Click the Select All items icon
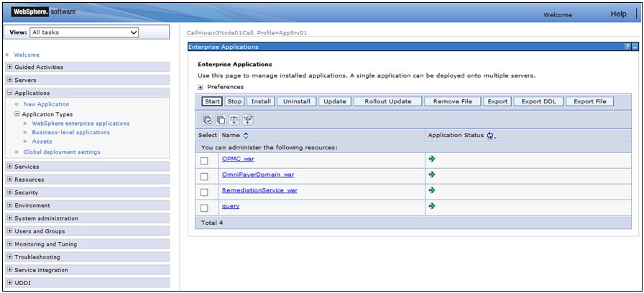 [x=208, y=119]
